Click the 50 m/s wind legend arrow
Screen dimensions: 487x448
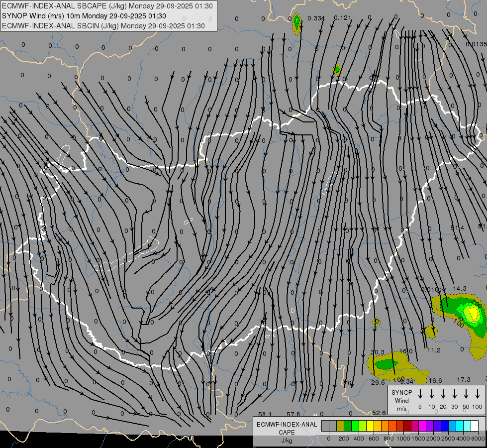[x=466, y=394]
